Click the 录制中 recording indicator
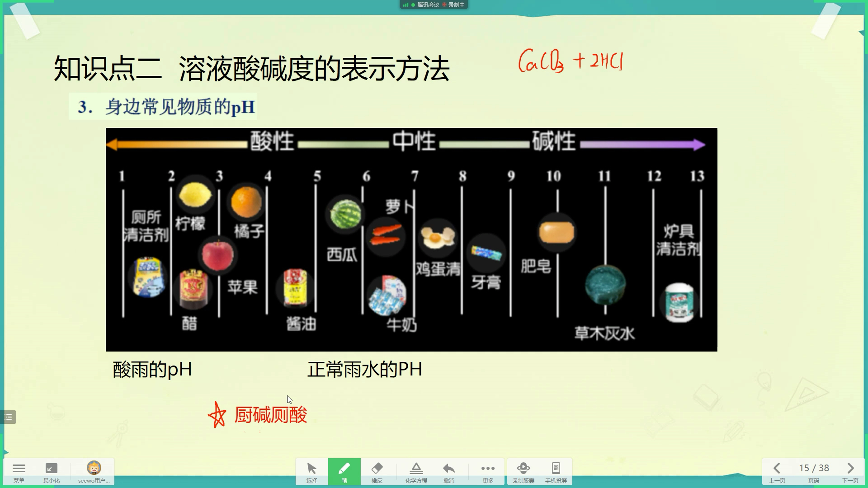 pyautogui.click(x=453, y=5)
